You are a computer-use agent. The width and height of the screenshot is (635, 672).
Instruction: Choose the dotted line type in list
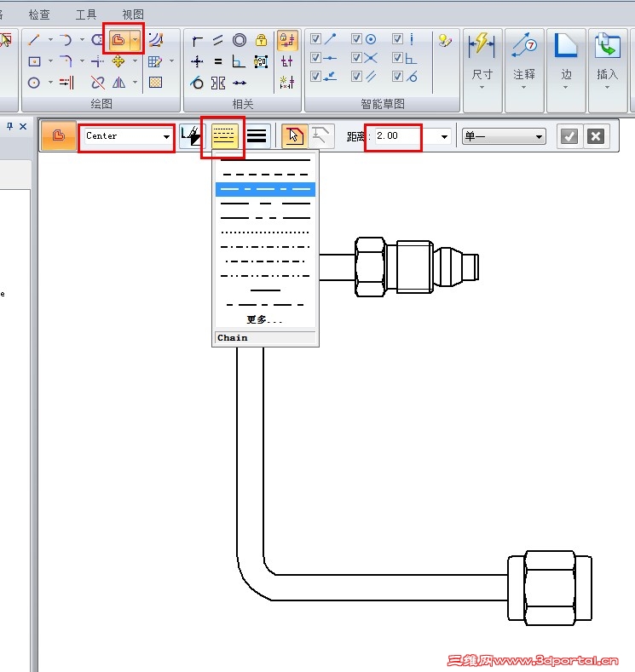pyautogui.click(x=265, y=233)
